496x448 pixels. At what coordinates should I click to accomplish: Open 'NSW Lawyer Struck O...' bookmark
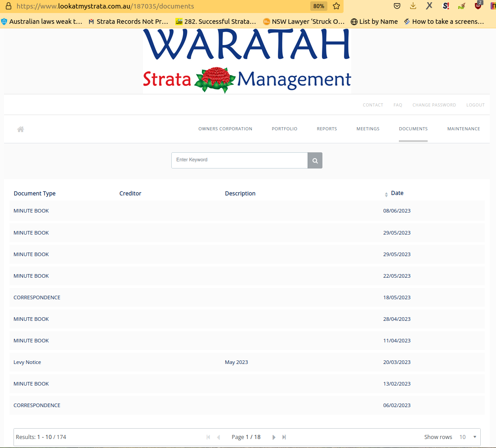(x=304, y=22)
